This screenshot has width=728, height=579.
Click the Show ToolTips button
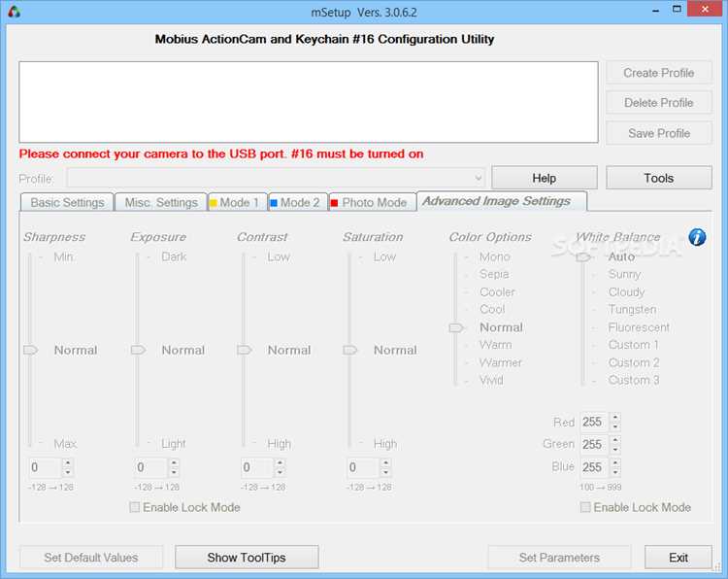pos(247,558)
